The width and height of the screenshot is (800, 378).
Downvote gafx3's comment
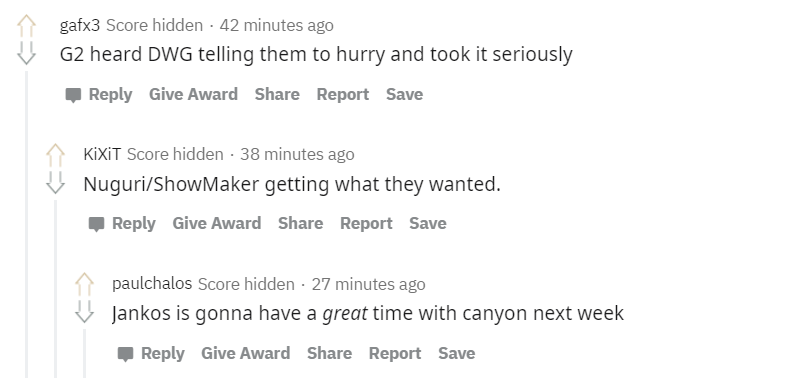coord(26,53)
